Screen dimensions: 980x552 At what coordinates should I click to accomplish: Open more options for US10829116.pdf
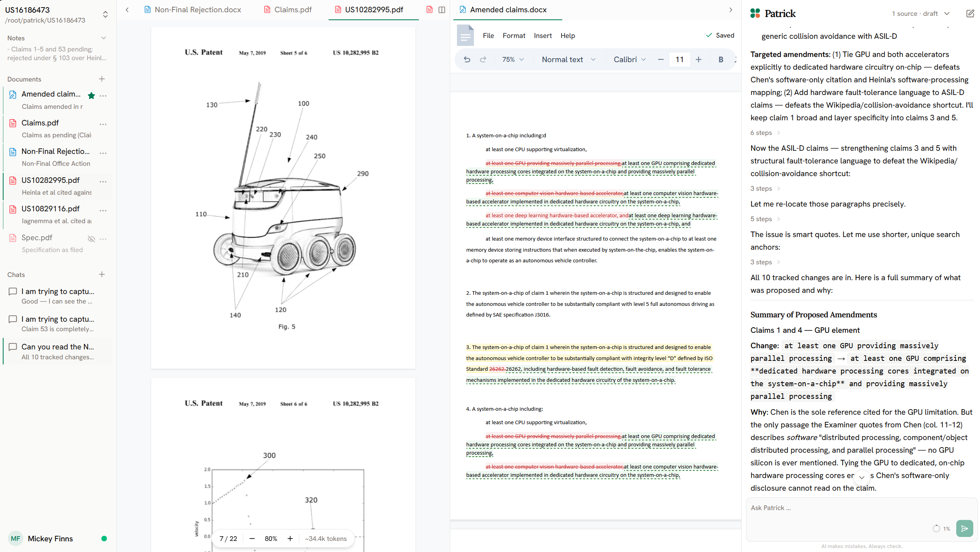coord(103,210)
